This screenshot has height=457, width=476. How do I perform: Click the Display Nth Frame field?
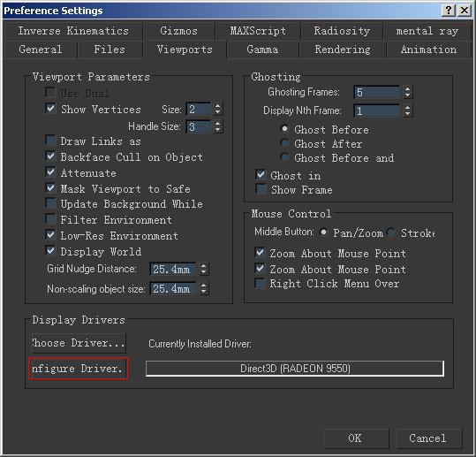click(x=377, y=110)
